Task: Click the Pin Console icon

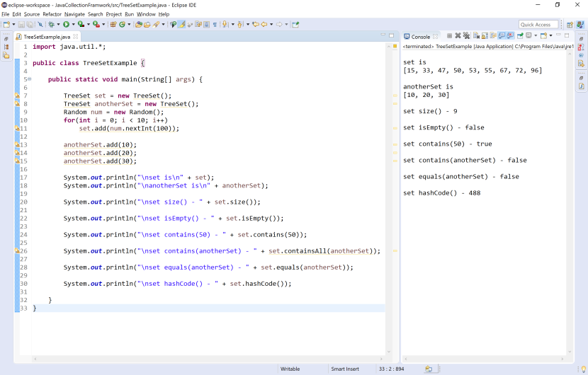Action: 520,35
